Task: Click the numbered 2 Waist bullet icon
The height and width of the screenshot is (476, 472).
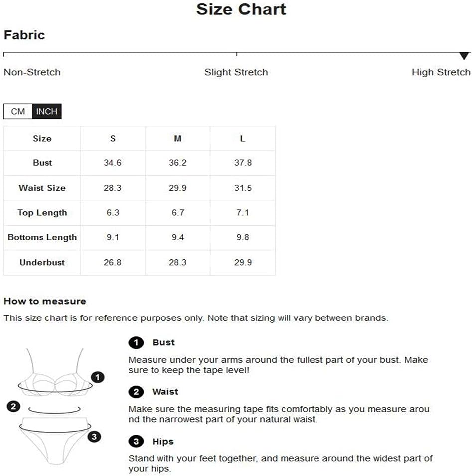Action: [x=136, y=392]
